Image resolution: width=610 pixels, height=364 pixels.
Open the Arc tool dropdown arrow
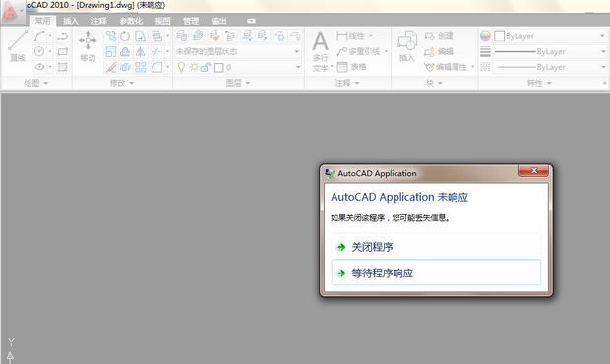(50, 36)
